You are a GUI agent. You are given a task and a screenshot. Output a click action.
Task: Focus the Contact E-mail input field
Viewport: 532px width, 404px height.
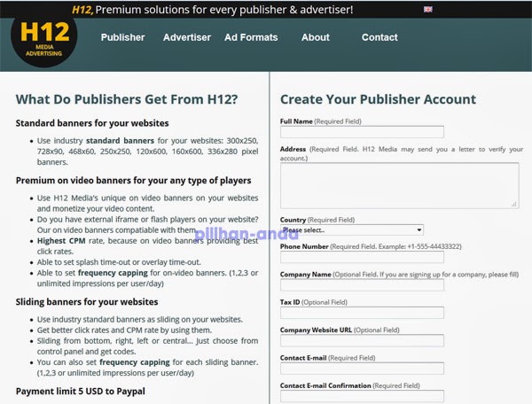pyautogui.click(x=362, y=369)
